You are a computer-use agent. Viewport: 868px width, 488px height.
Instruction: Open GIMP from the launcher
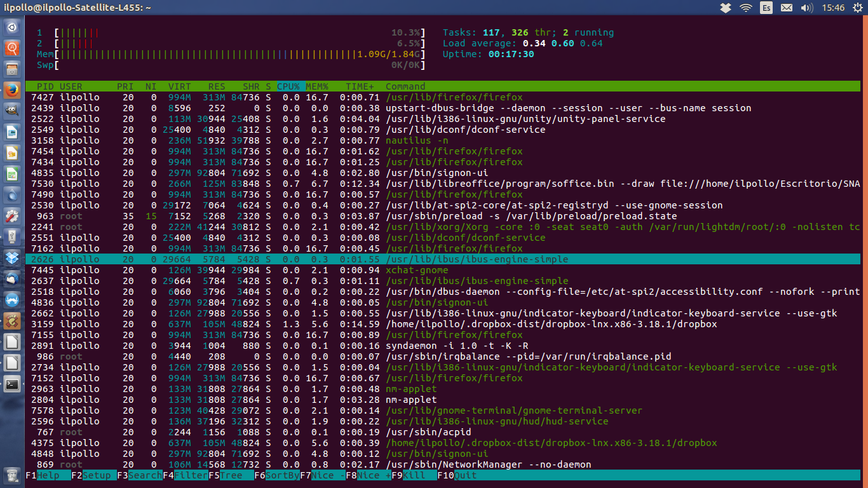point(12,111)
